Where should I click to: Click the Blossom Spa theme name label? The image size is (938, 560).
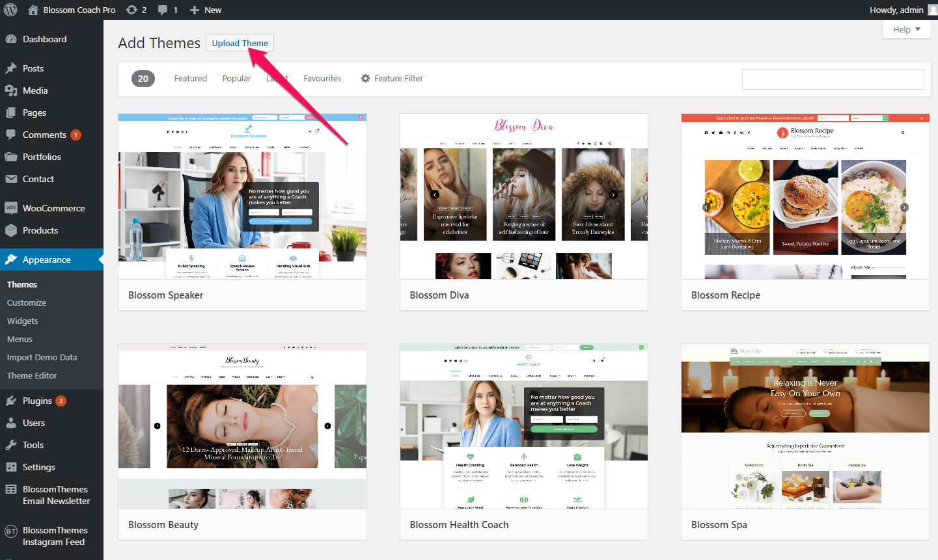click(x=719, y=525)
